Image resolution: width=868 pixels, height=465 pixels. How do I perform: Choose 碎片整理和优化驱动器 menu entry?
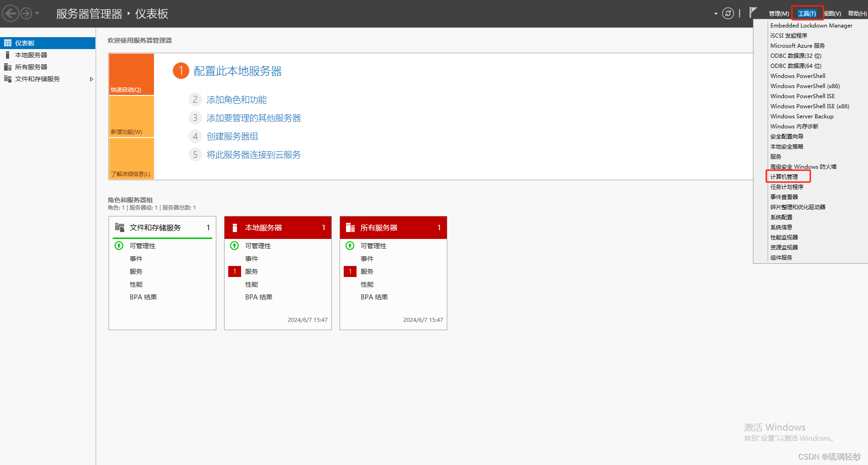pyautogui.click(x=798, y=207)
